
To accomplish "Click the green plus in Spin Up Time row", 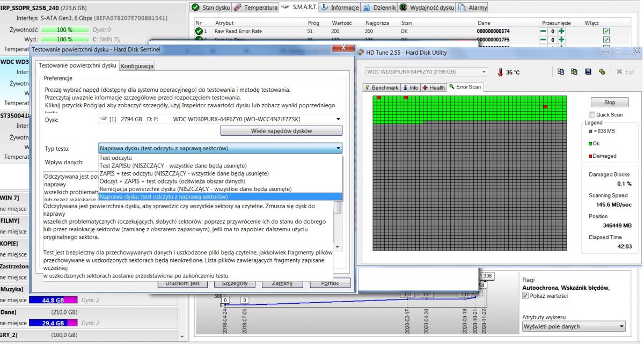I will [x=561, y=40].
